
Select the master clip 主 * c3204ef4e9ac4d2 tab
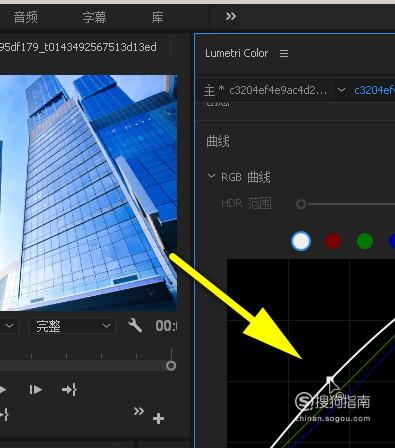[x=266, y=90]
